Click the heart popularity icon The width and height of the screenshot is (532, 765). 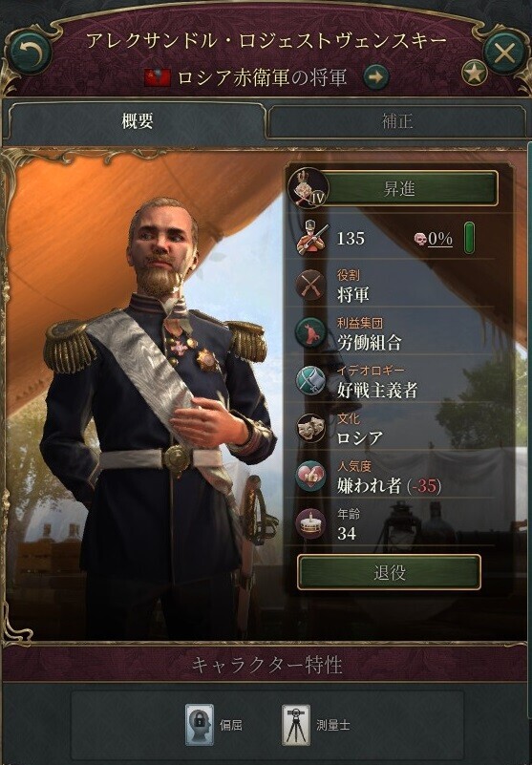click(x=311, y=477)
